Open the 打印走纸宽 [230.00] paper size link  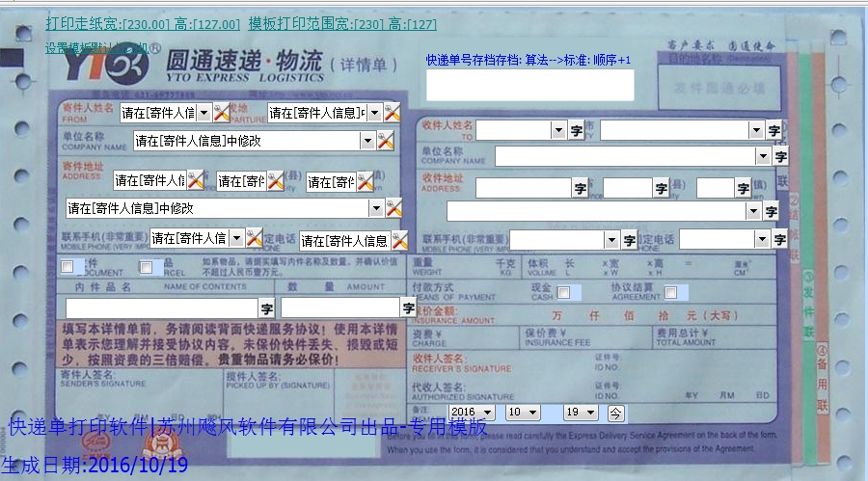click(x=143, y=24)
